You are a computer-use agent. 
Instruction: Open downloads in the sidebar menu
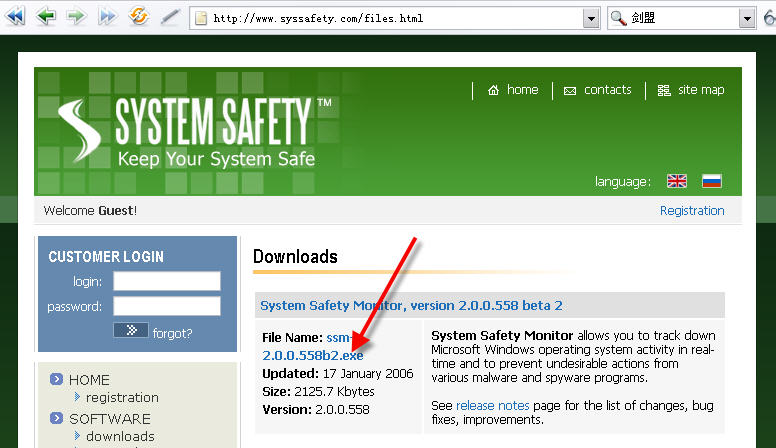point(120,436)
